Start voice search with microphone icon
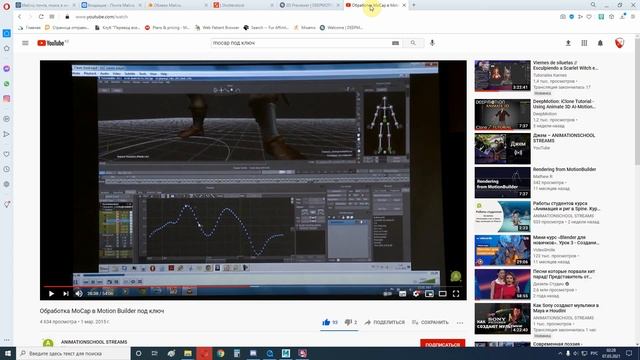Screen dimensions: 640x360 tap(432, 43)
